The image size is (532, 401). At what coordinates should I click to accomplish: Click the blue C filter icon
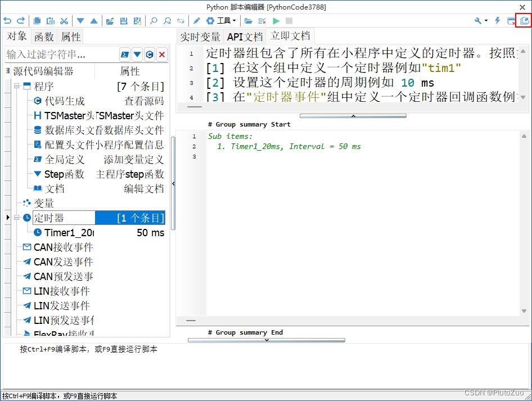(x=150, y=55)
